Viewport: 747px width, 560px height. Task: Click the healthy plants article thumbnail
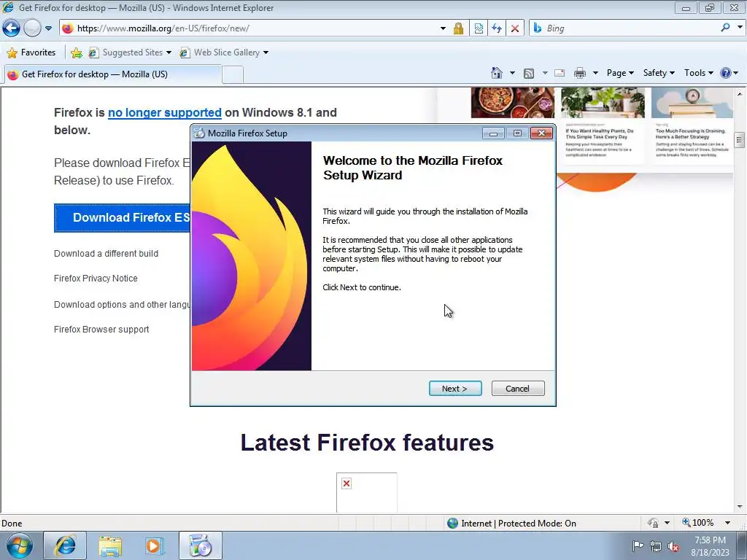tap(603, 102)
